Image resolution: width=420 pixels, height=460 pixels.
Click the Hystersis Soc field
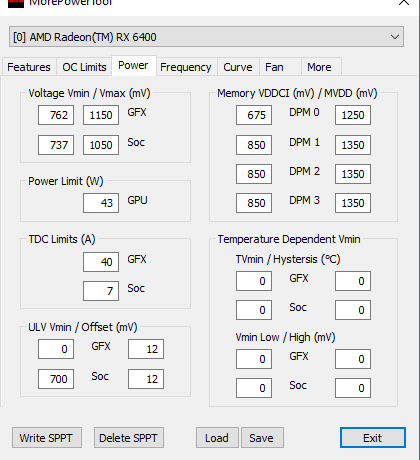click(x=353, y=310)
